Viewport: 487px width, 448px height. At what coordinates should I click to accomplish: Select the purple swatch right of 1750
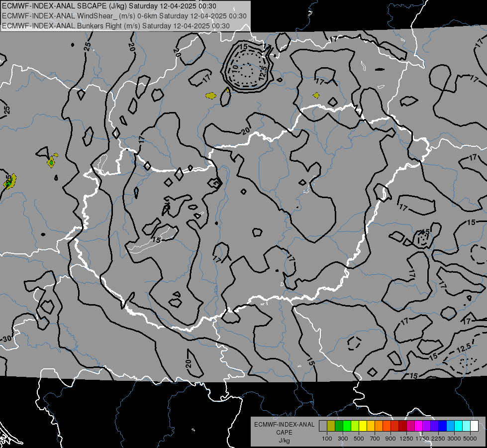pos(427,426)
